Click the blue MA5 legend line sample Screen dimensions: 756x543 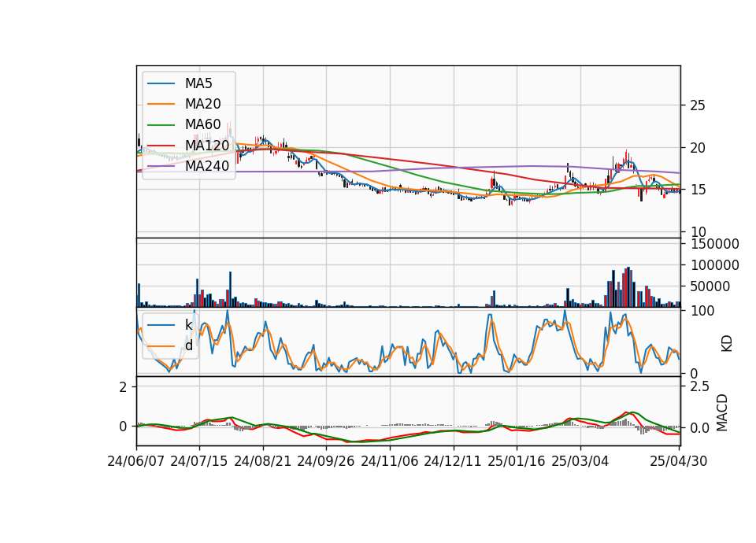161,84
